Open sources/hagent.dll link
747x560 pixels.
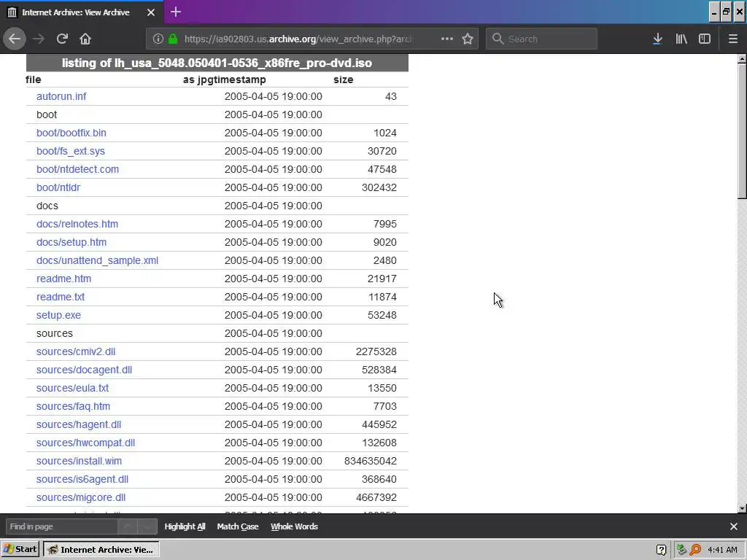pos(79,424)
